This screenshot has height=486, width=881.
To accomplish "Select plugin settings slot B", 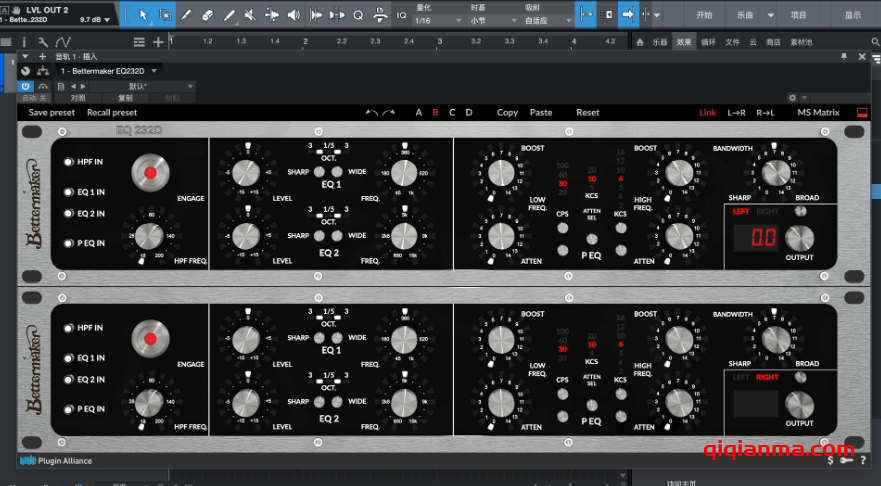I will [435, 112].
